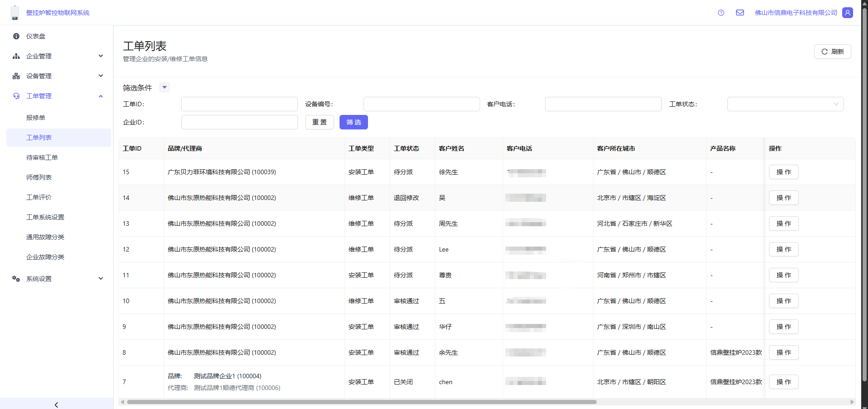Click the dashboard icon beside 仪表盘

tap(16, 36)
